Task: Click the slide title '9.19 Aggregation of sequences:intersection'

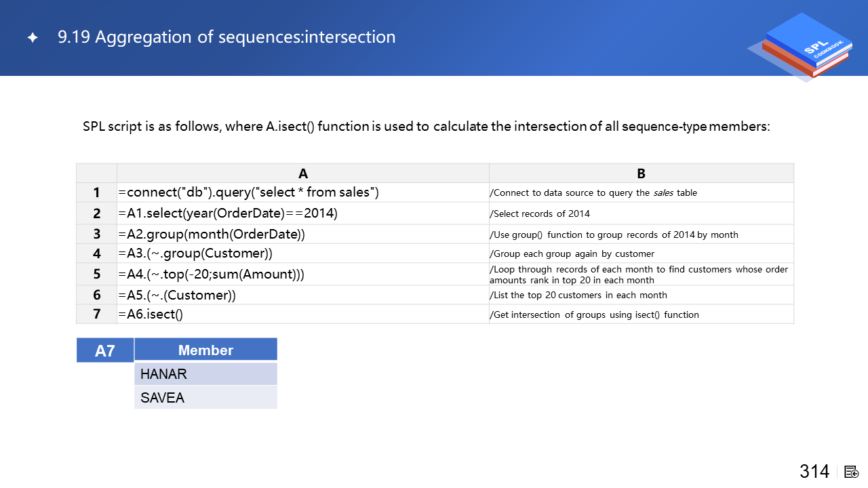Action: (226, 37)
